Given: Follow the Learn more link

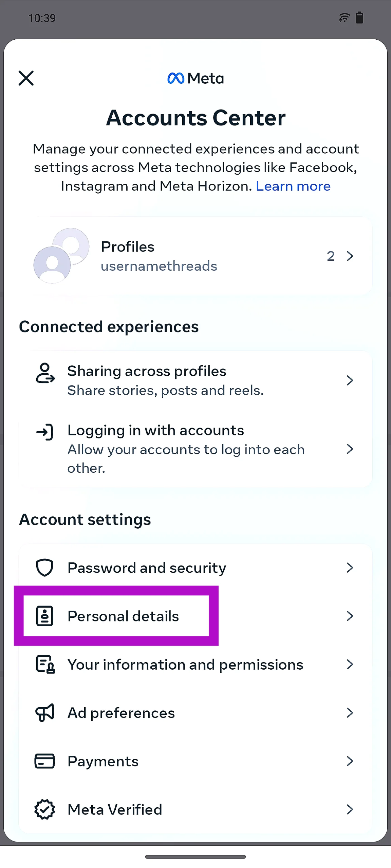Looking at the screenshot, I should point(293,186).
